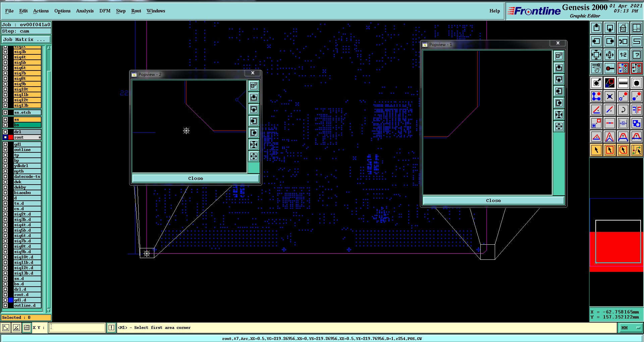Click Close button in Popview - 1
The image size is (644, 342).
[x=493, y=200]
